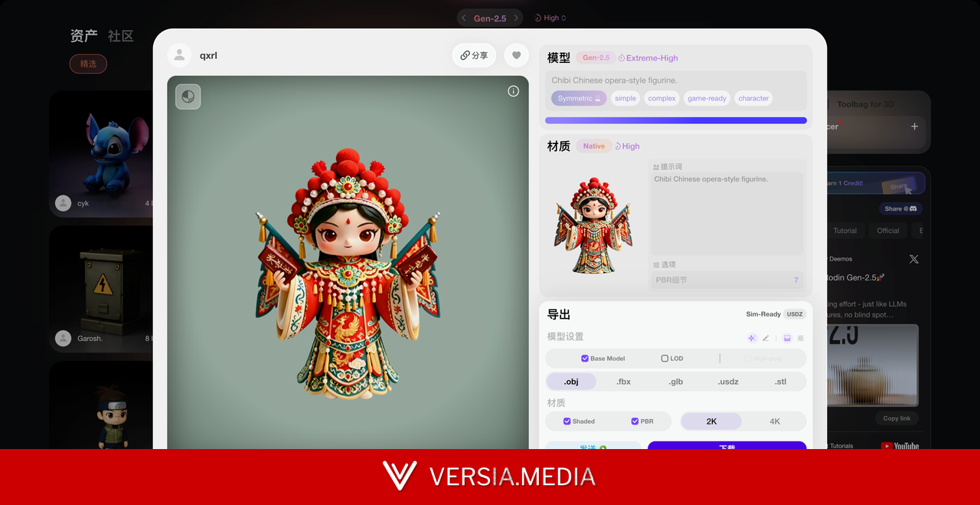The width and height of the screenshot is (980, 505).
Task: Click the Extreme-High quality label
Action: click(648, 57)
